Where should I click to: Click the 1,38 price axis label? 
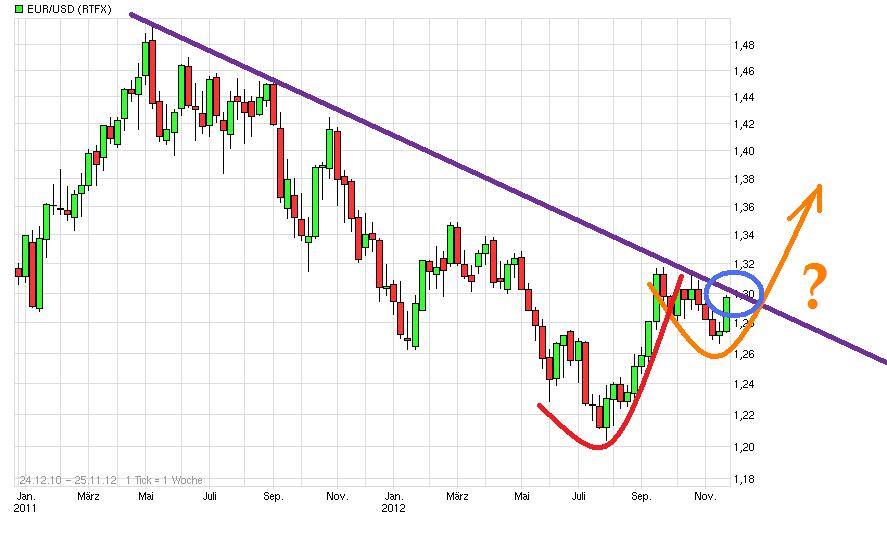(744, 179)
